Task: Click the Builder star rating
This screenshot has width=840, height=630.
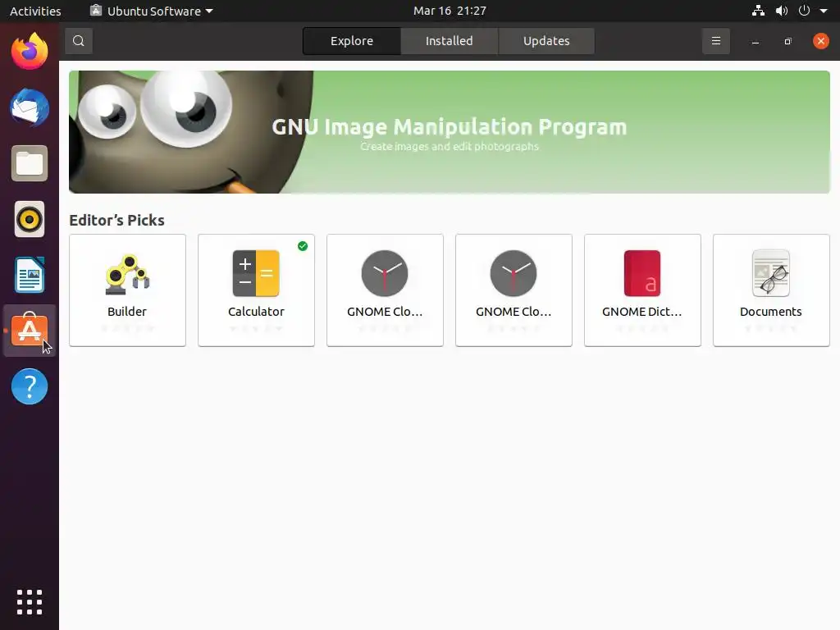Action: [x=127, y=328]
